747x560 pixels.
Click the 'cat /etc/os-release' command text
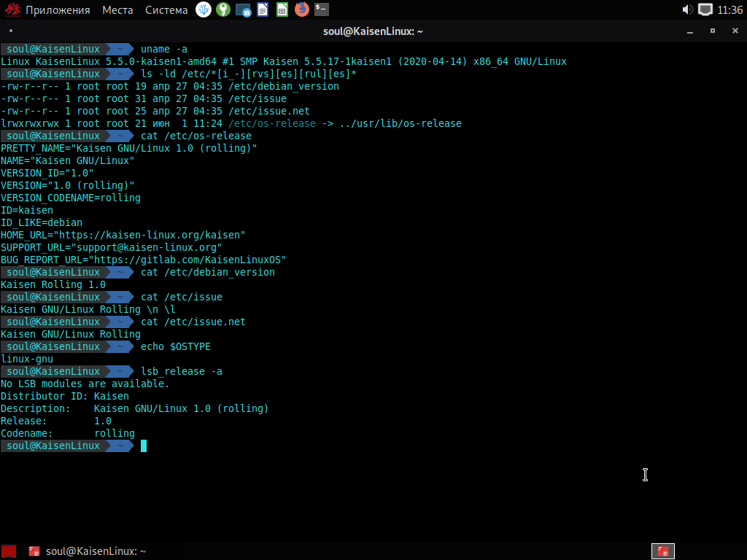196,136
